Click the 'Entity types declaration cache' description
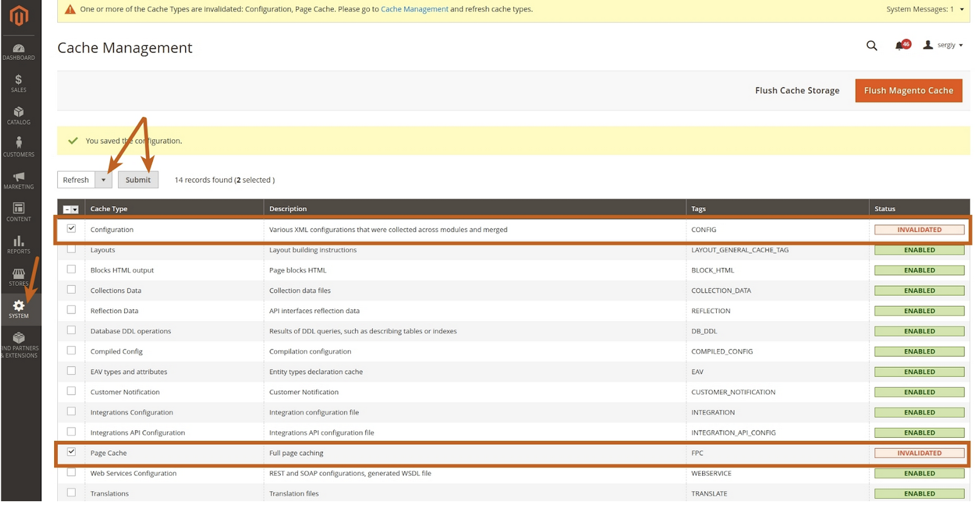980x505 pixels. pyautogui.click(x=316, y=372)
